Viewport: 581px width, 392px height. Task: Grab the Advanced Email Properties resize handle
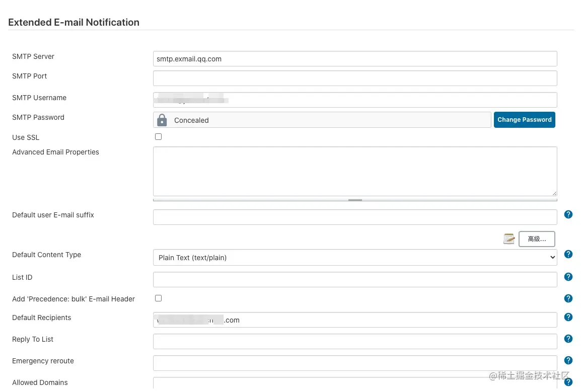[355, 200]
